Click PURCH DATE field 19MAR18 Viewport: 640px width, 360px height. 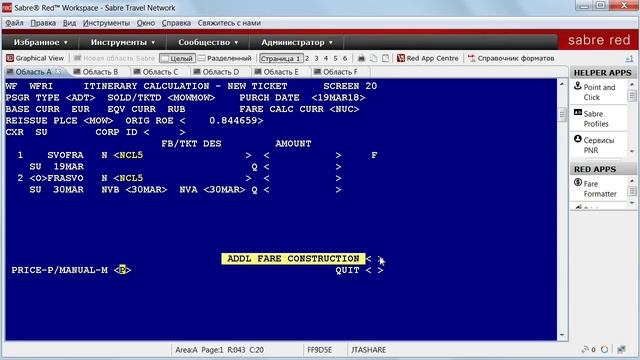(338, 98)
